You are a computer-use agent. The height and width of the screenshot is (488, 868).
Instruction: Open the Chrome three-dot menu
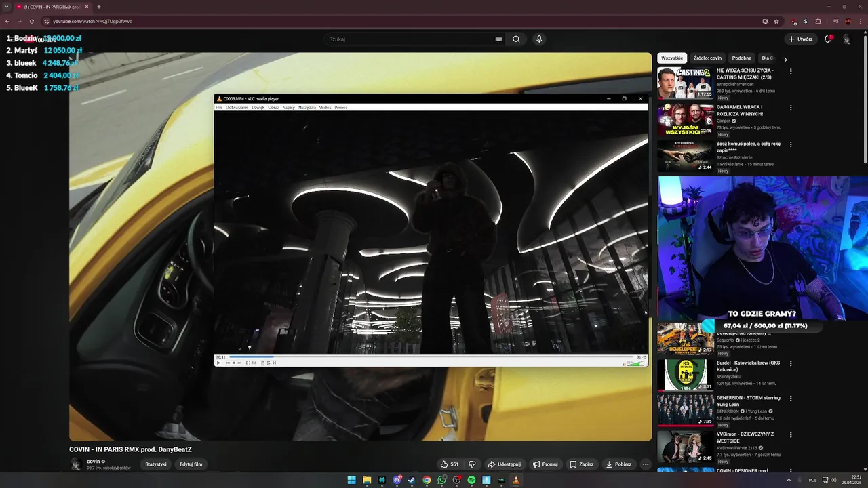click(x=861, y=21)
